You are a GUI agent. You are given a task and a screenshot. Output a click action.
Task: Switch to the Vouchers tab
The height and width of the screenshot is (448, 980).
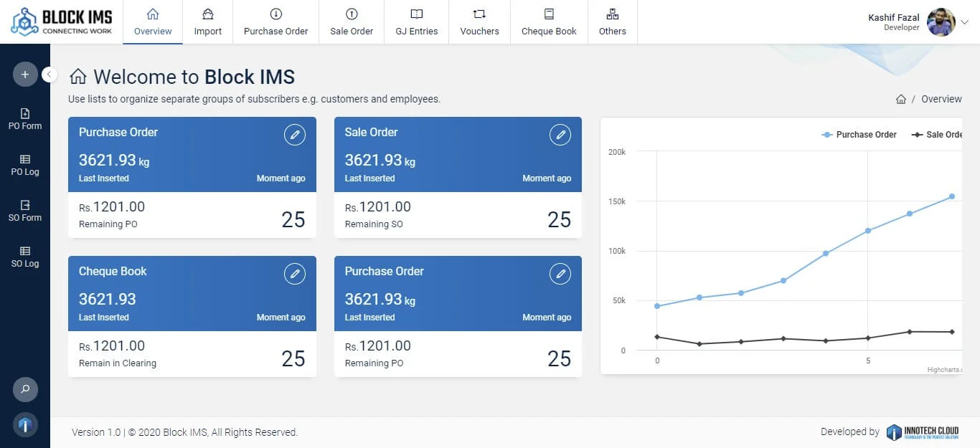479,22
